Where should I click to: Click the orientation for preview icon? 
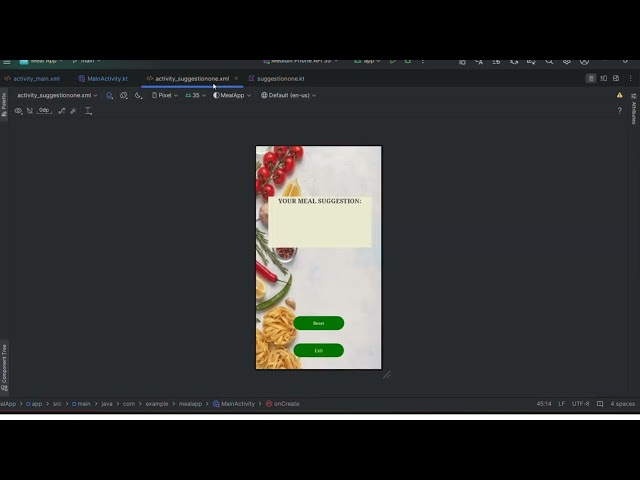(x=124, y=96)
